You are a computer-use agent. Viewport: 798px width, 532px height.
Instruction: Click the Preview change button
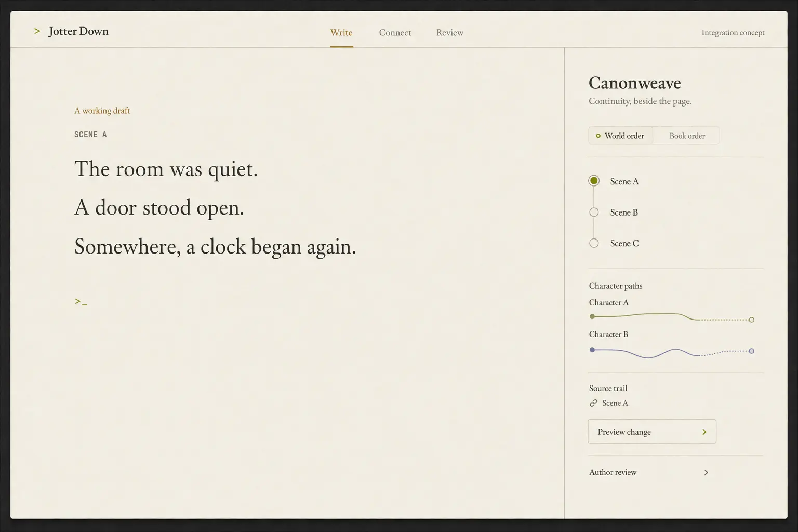click(x=652, y=432)
